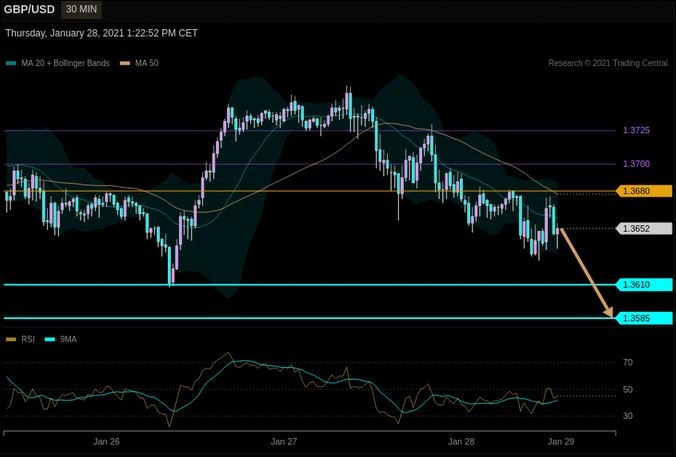The width and height of the screenshot is (676, 457).
Task: Click the Jan 29 date axis label
Action: coord(561,441)
